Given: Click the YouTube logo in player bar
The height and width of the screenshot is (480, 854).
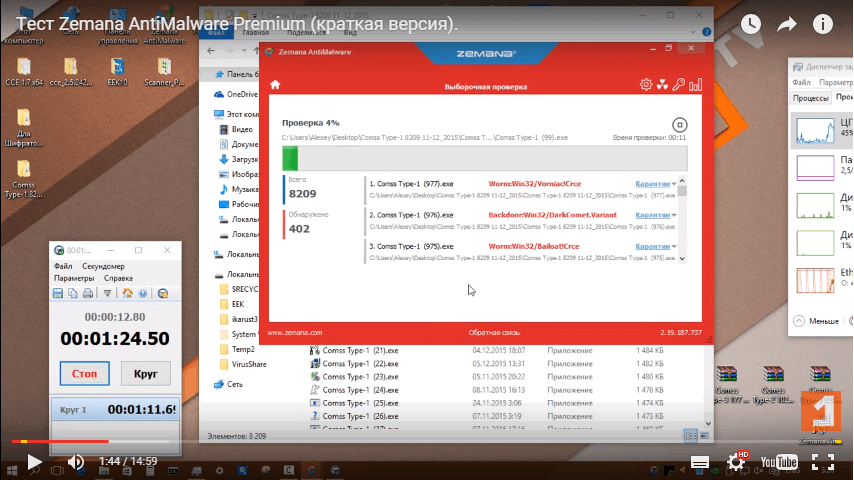Looking at the screenshot, I should coord(779,462).
